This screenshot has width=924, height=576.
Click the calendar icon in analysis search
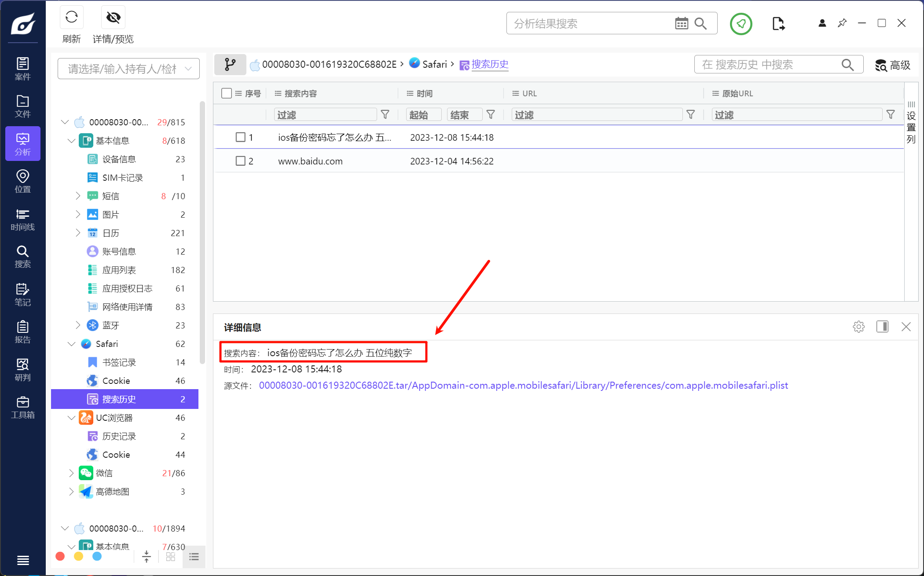681,23
